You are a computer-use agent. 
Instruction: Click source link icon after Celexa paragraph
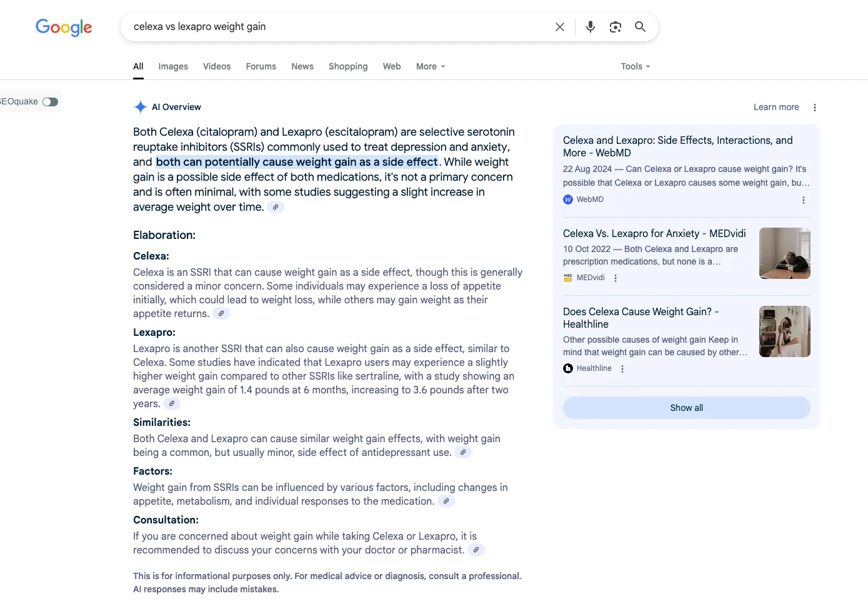[221, 314]
